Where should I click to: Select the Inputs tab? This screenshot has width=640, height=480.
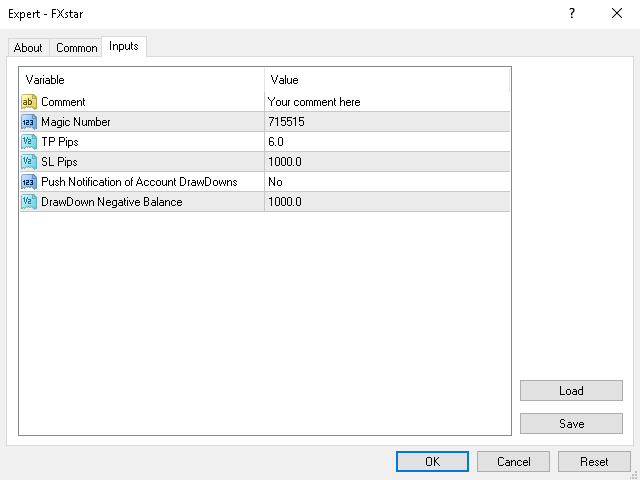click(124, 46)
